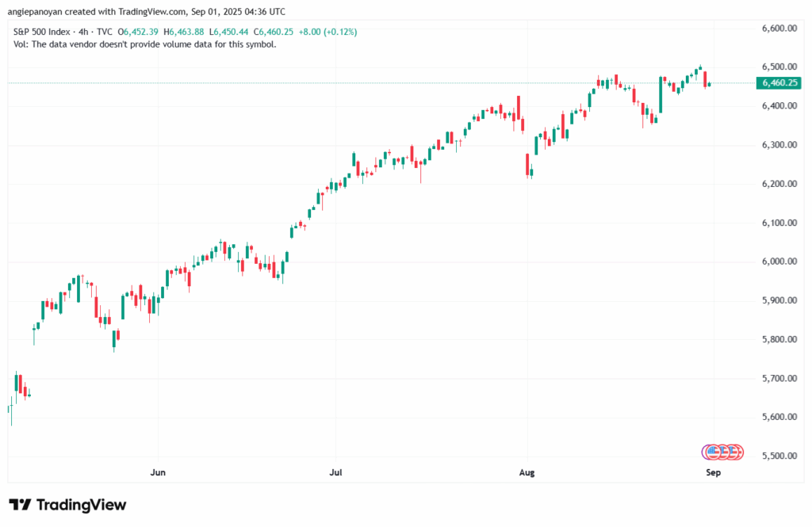This screenshot has height=527, width=812.
Task: Click the Sep label on the time axis
Action: [x=713, y=473]
